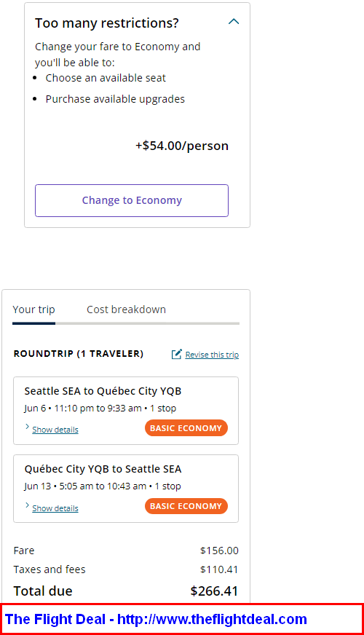Click the Fare amount $156.00
This screenshot has height=635, width=364.
pyautogui.click(x=219, y=551)
